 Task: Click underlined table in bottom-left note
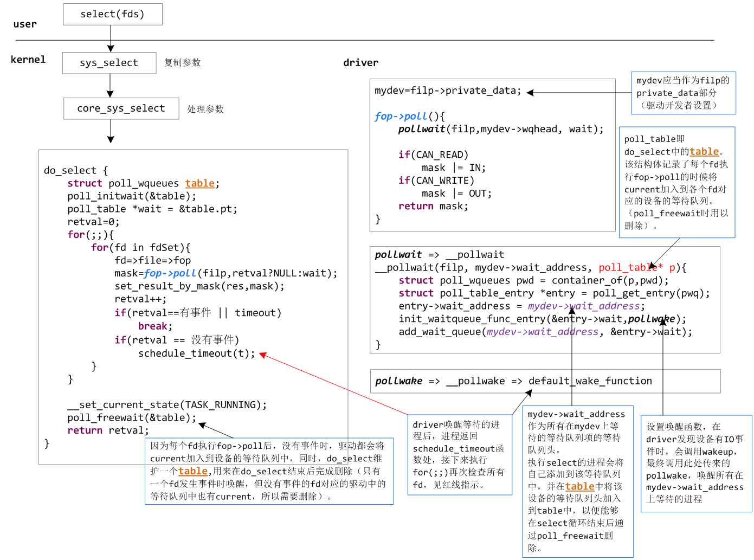193,471
